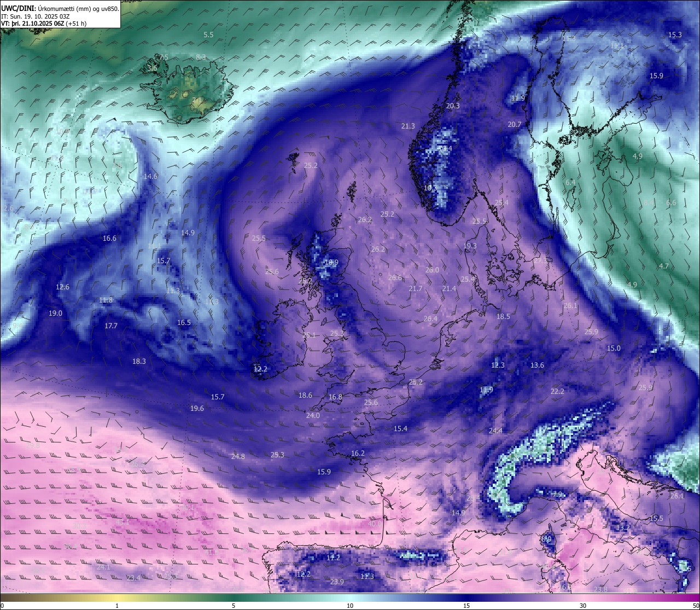The height and width of the screenshot is (610, 700).
Task: Click the map value '19.0'
Action: pyautogui.click(x=56, y=313)
